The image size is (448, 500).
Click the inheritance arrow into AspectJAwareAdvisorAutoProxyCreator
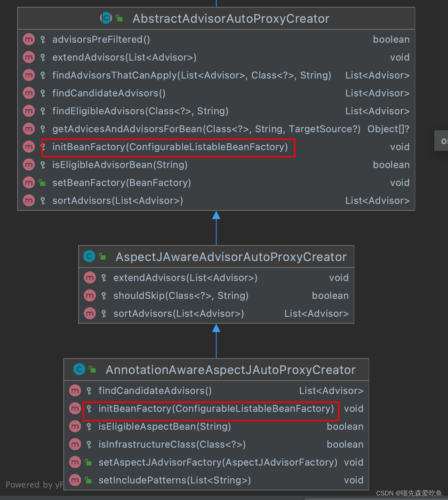216,341
